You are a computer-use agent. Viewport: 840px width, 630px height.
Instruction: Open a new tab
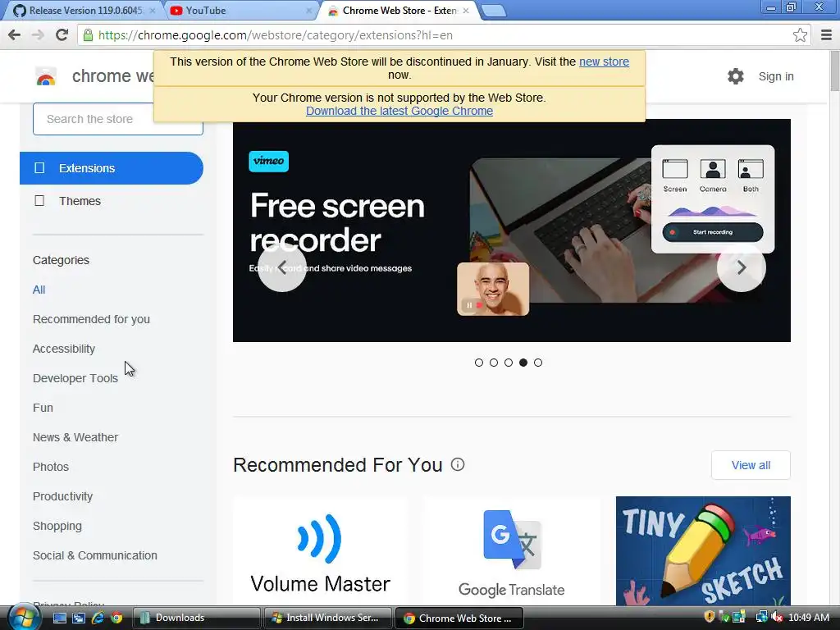493,11
